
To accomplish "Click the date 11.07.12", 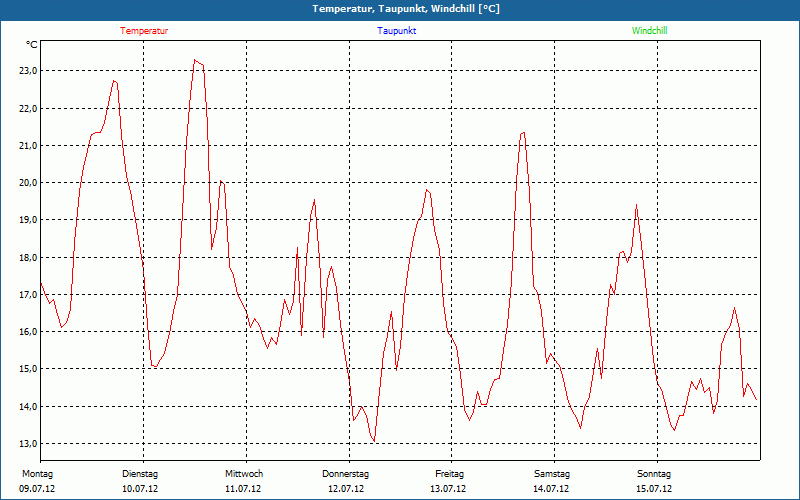I will point(243,489).
